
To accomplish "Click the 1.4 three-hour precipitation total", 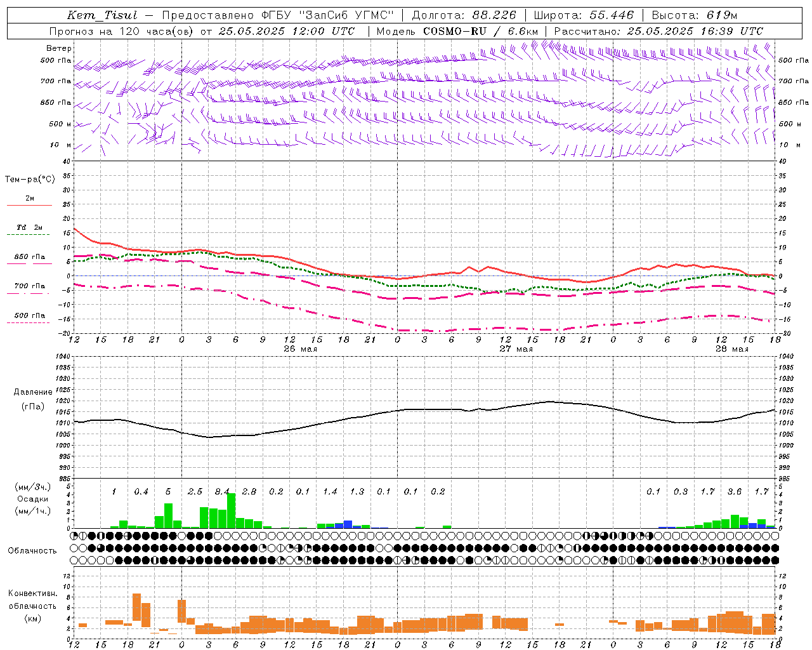I will coord(330,492).
